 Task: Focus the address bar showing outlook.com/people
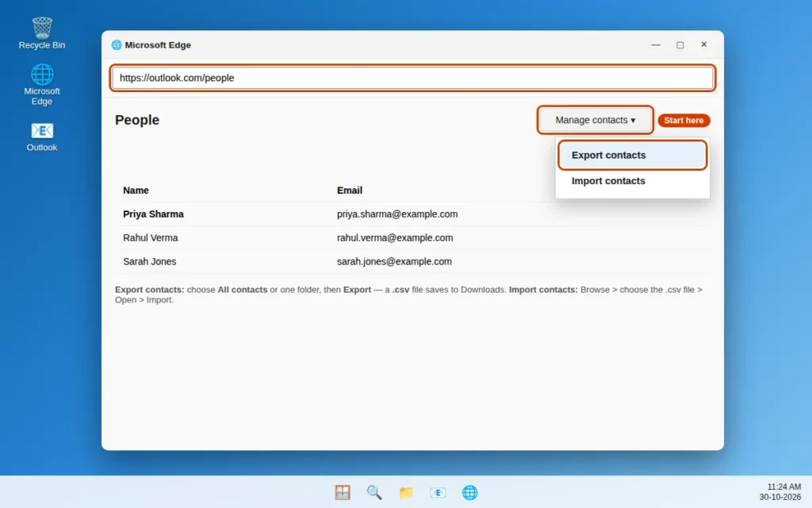coord(412,78)
